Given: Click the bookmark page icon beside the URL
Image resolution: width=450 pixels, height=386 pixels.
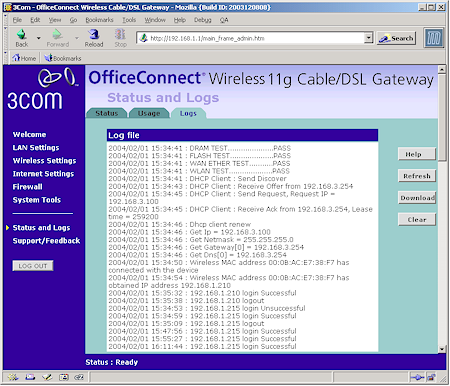Looking at the screenshot, I should (x=143, y=38).
